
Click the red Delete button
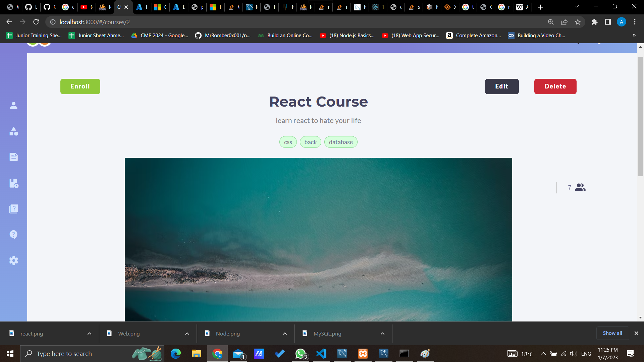(x=555, y=86)
